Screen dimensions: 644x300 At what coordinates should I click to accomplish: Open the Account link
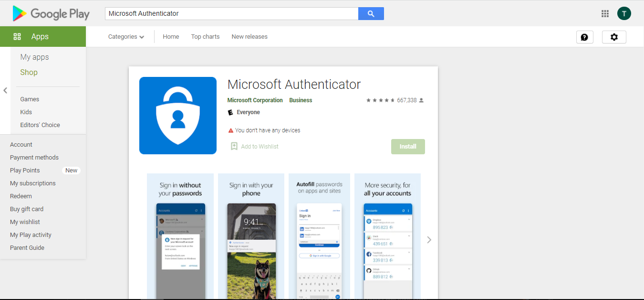pyautogui.click(x=21, y=144)
